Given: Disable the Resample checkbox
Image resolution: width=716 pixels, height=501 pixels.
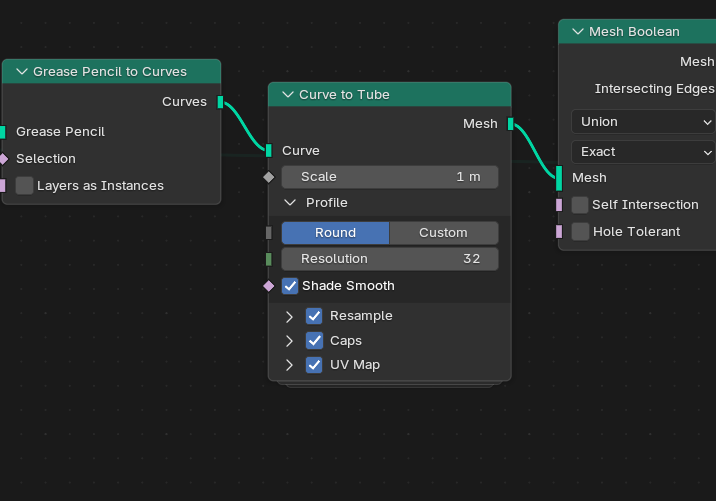Looking at the screenshot, I should coord(314,316).
